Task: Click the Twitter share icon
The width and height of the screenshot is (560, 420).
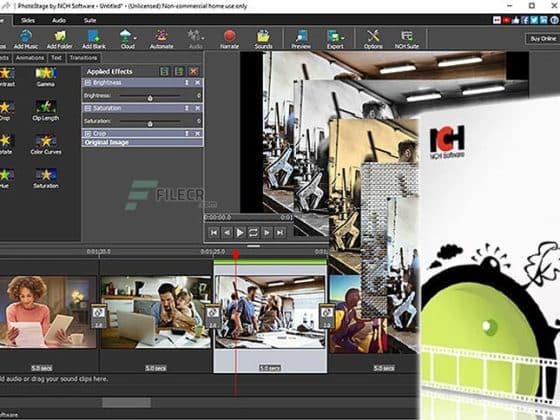Action: pos(534,20)
